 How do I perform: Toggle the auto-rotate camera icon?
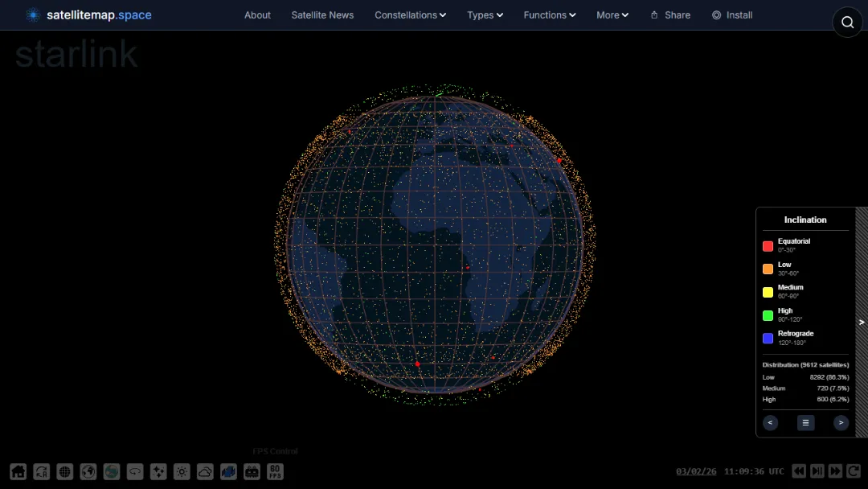coord(41,472)
